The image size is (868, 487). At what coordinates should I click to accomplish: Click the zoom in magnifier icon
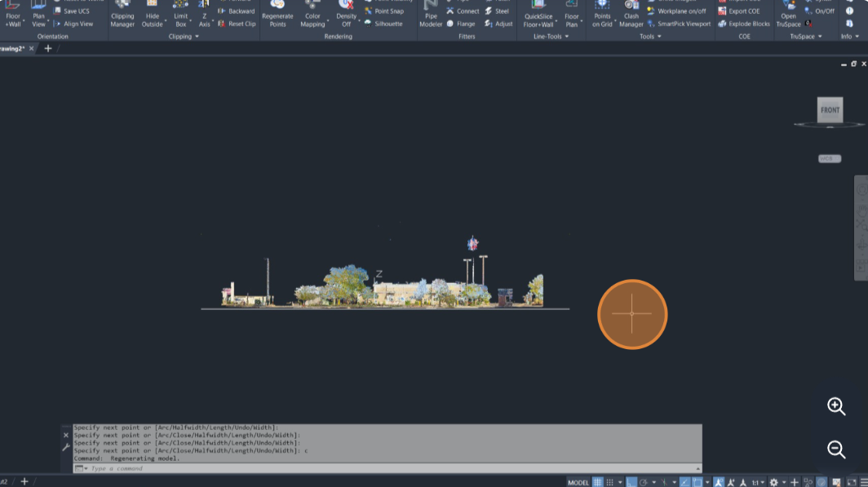pyautogui.click(x=836, y=406)
